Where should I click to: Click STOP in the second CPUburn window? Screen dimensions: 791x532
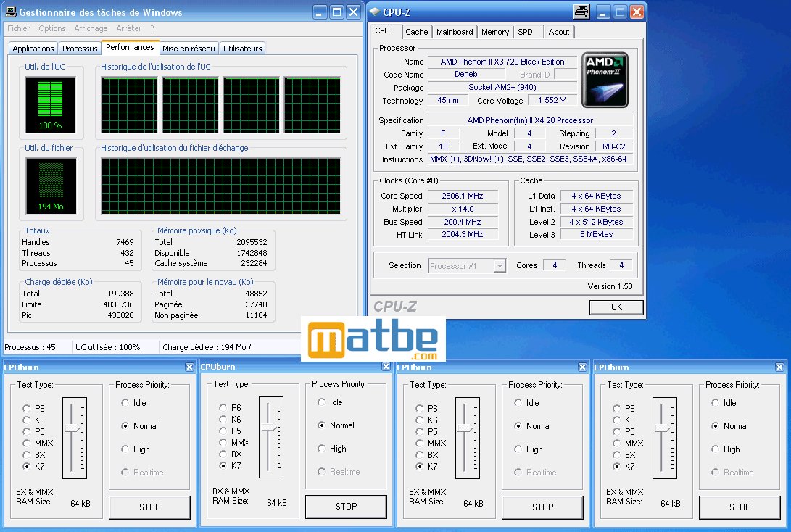point(346,507)
